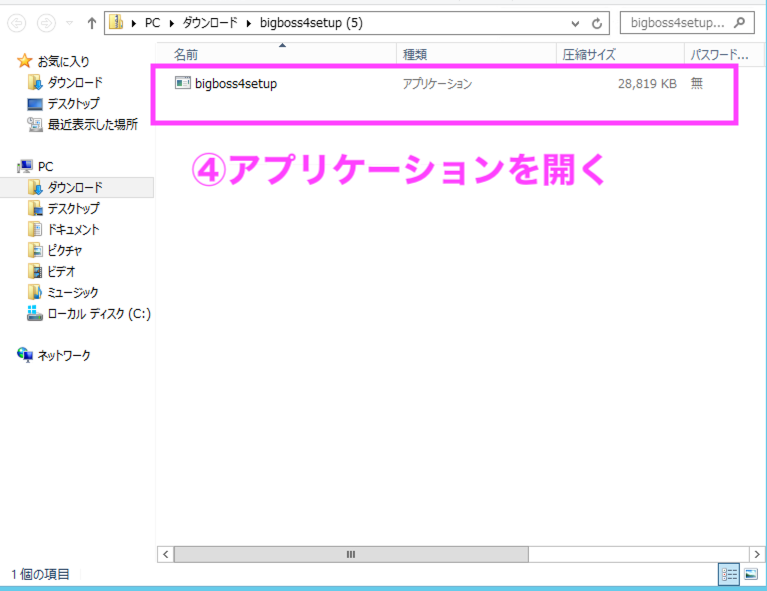The height and width of the screenshot is (591, 767).
Task: Click the Back navigation arrow
Action: click(18, 22)
